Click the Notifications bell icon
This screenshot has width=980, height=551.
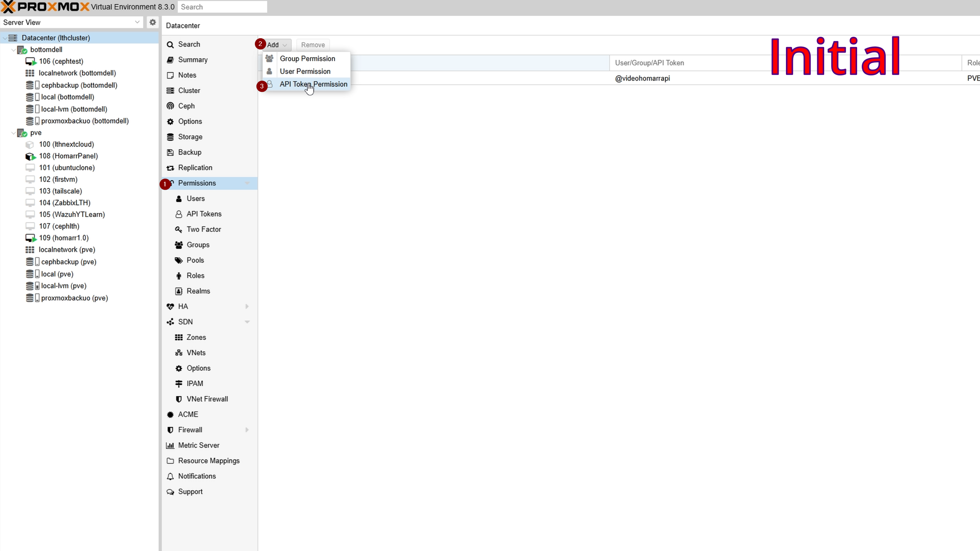click(170, 476)
